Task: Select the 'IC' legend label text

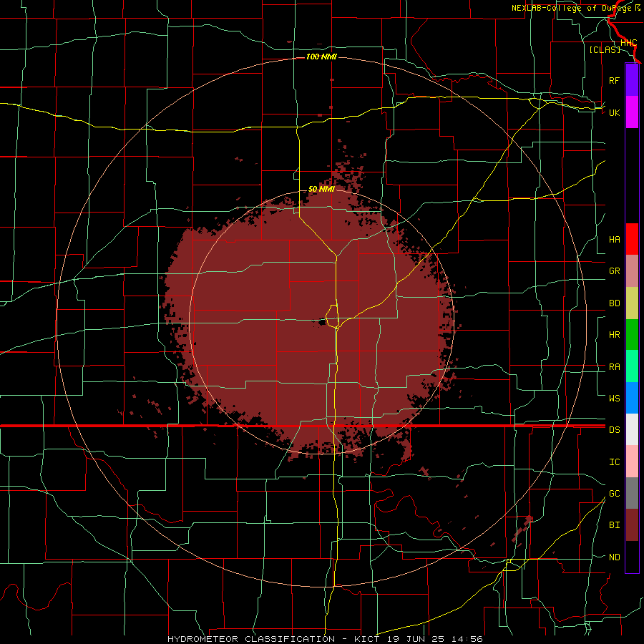Action: [614, 462]
